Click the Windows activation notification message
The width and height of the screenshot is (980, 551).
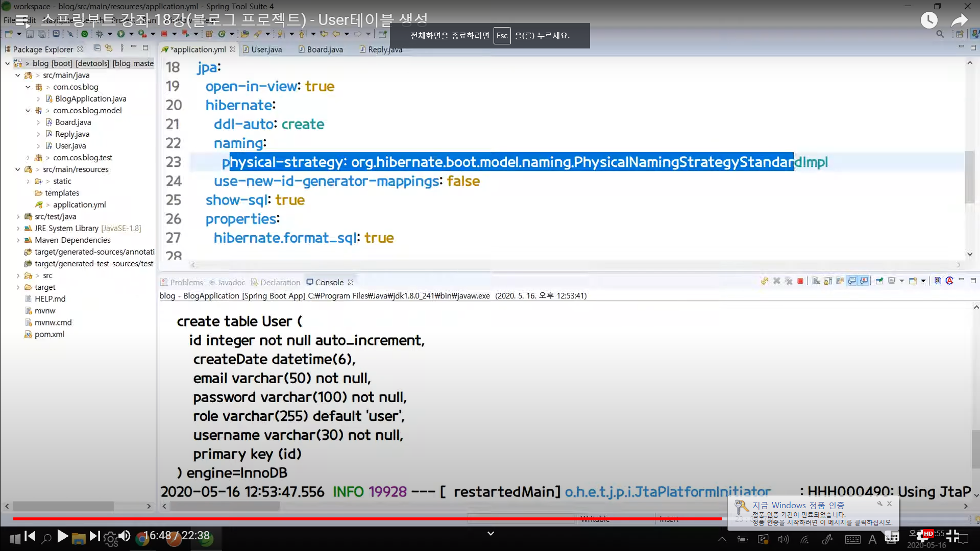(822, 518)
